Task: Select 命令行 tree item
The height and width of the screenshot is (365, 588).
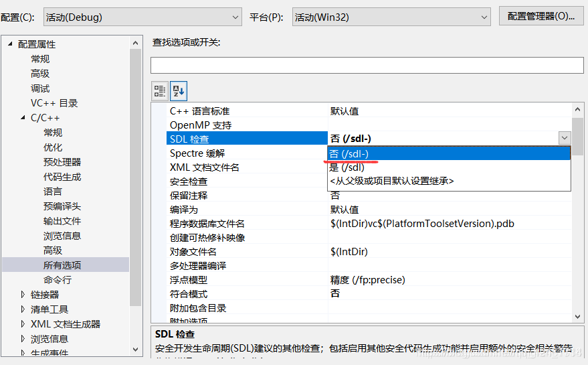Action: coord(58,280)
